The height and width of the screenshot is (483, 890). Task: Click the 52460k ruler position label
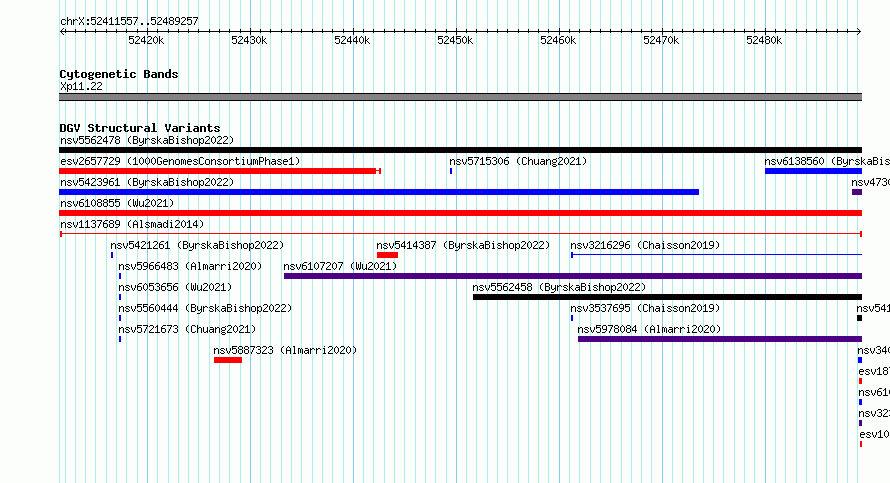click(559, 40)
